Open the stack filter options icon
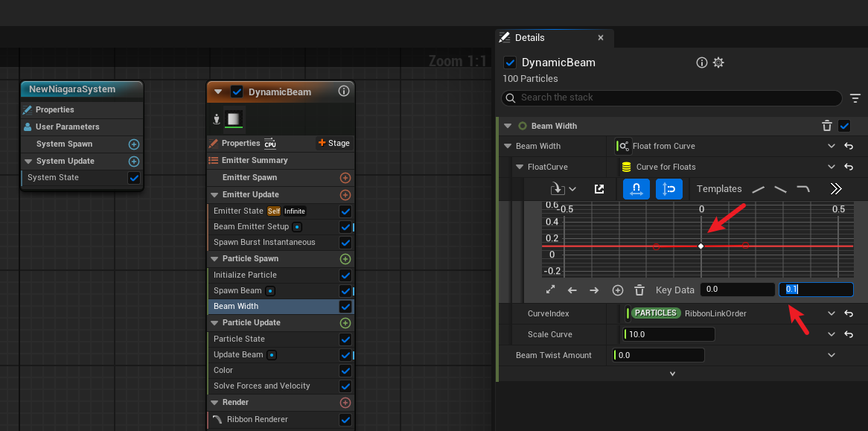The width and height of the screenshot is (868, 431). tap(855, 98)
